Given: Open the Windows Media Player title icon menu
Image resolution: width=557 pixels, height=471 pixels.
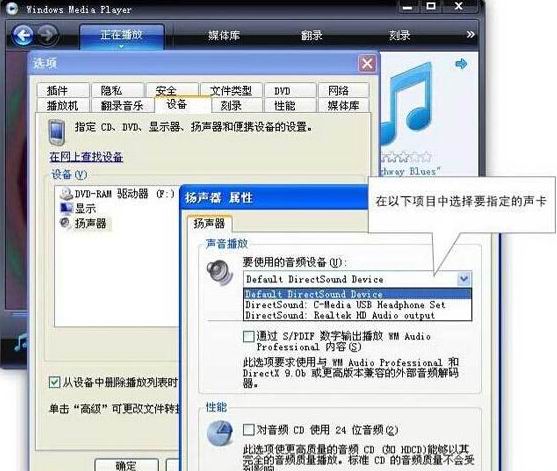Looking at the screenshot, I should pos(12,8).
